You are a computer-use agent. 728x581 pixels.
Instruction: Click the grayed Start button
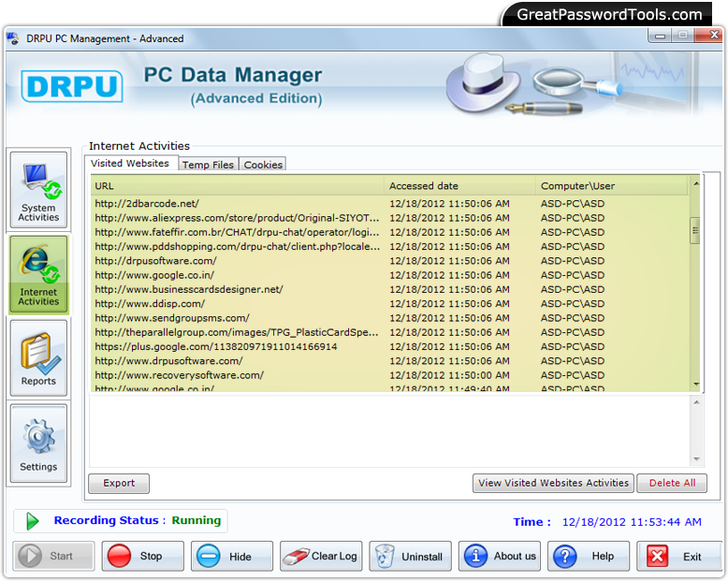click(x=53, y=556)
